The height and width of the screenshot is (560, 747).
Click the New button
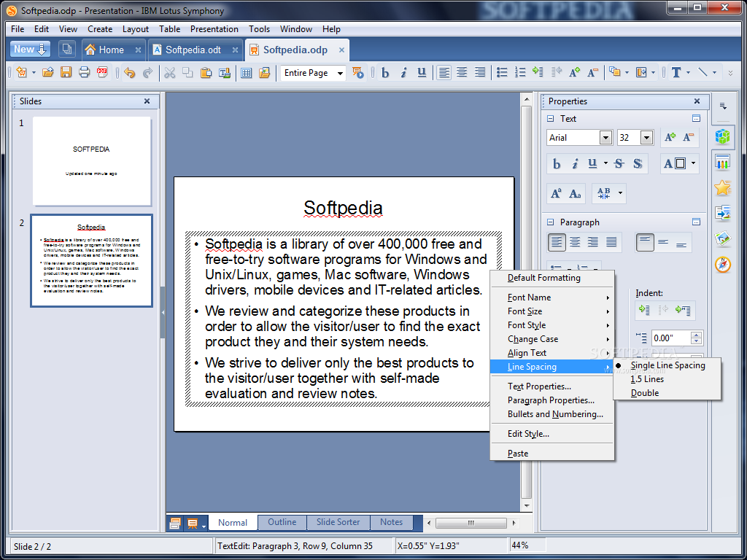coord(29,49)
